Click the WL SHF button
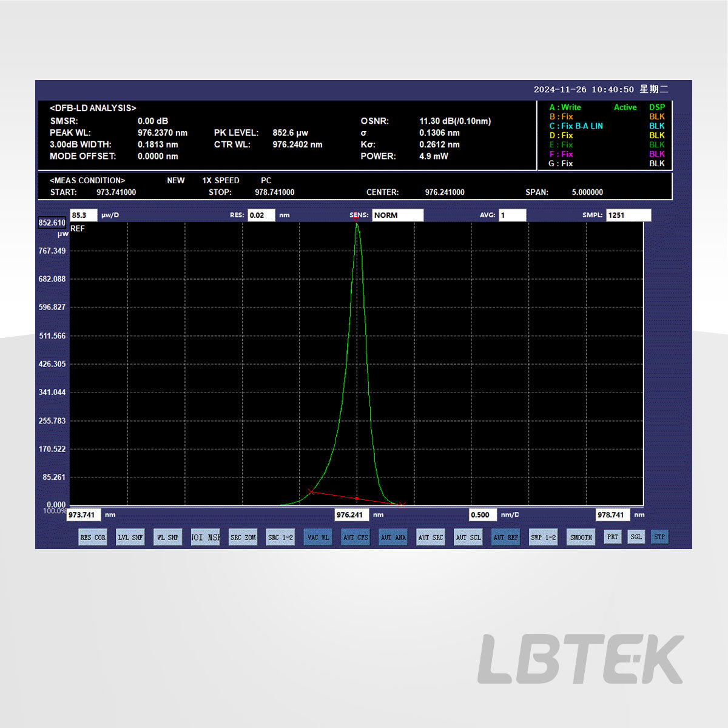This screenshot has width=728, height=728. click(x=168, y=537)
